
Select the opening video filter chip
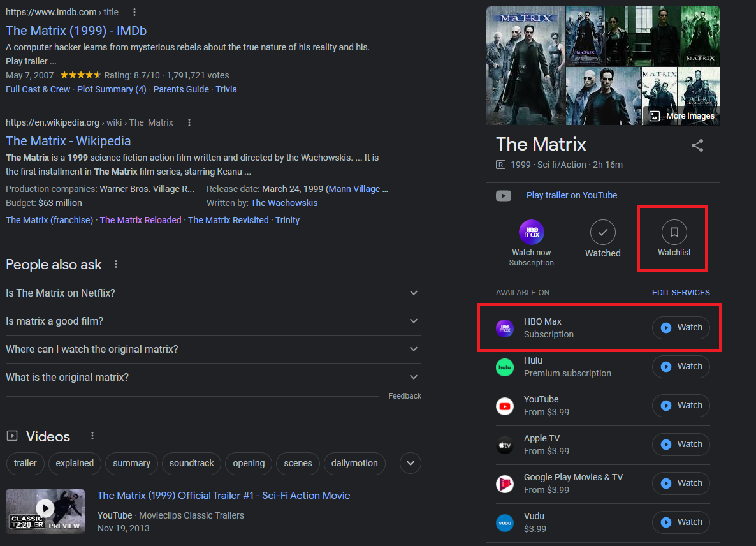click(249, 464)
